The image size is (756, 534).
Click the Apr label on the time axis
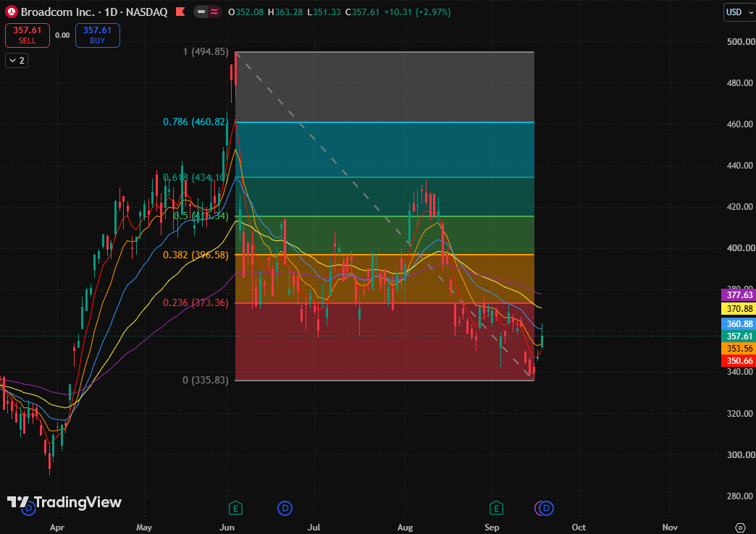tap(57, 527)
